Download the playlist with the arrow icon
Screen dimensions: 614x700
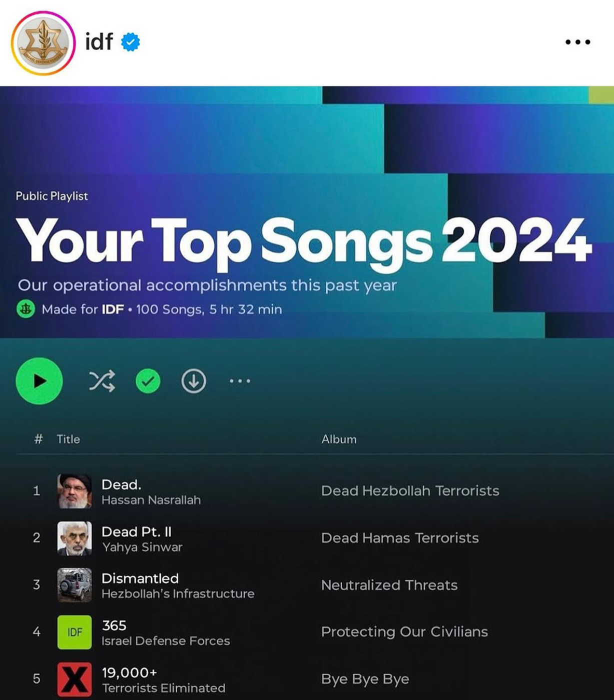[194, 381]
